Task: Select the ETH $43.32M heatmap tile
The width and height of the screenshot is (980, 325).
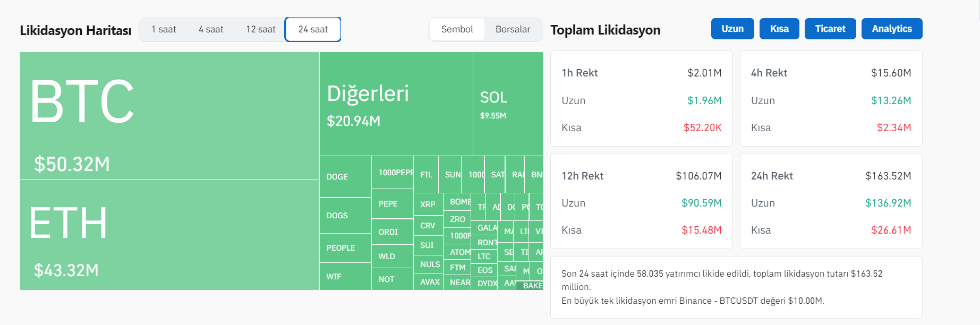Action: [x=169, y=235]
